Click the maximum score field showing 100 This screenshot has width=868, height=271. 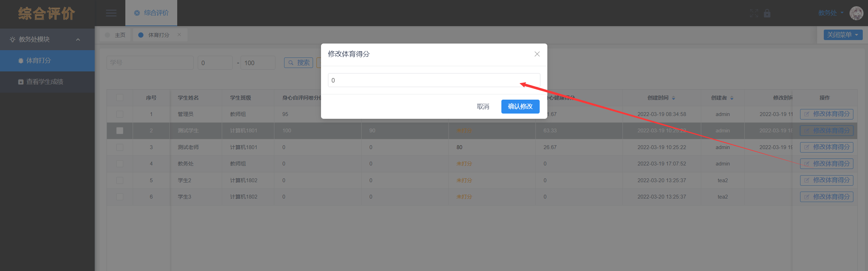click(258, 63)
